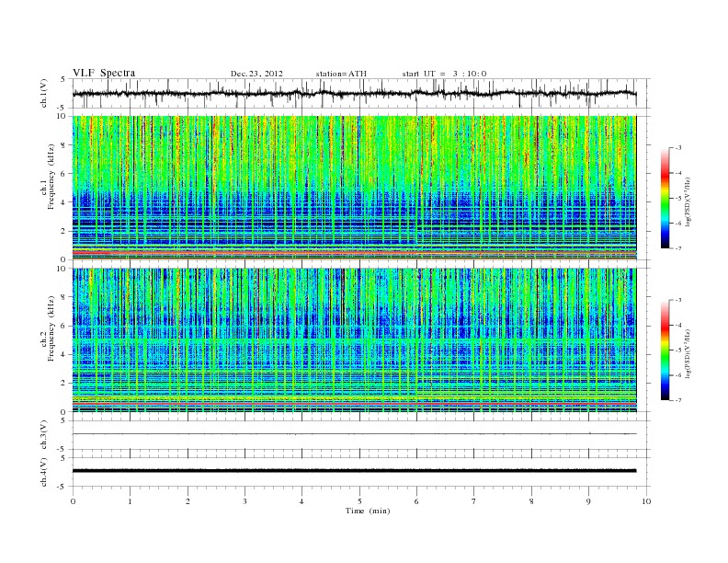Click the '9' tick on the Time axis
Screen dimensions: 728x563
coord(588,501)
